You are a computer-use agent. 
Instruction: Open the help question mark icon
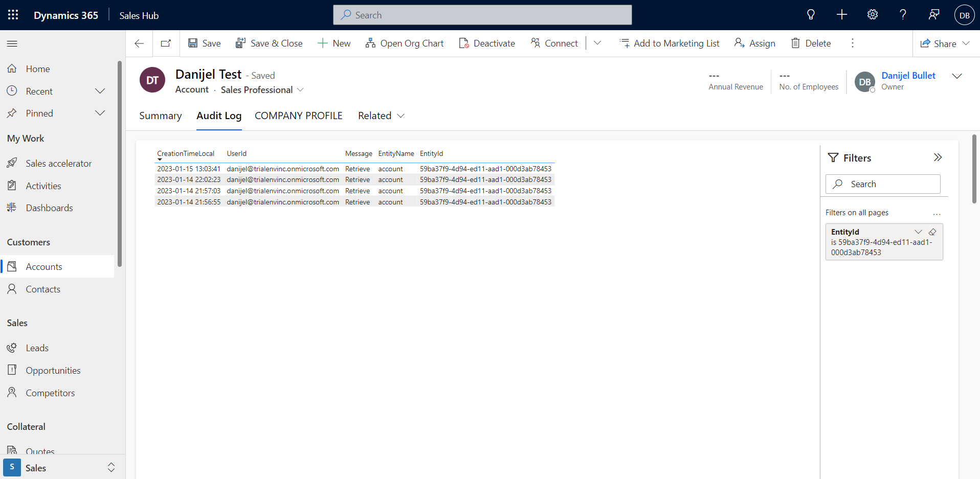[903, 15]
